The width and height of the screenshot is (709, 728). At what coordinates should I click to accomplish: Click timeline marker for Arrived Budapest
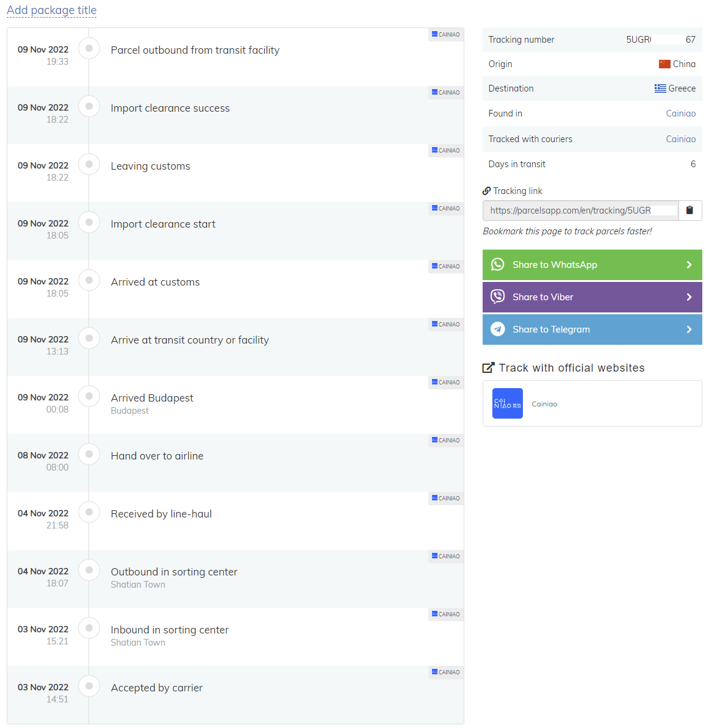click(89, 396)
